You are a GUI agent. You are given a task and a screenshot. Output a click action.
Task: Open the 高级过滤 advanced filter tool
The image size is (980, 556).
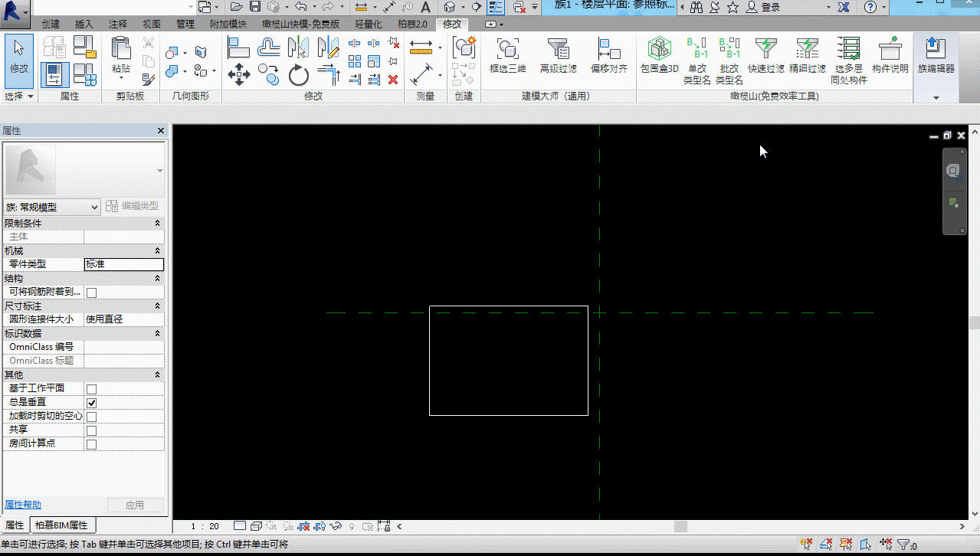558,55
